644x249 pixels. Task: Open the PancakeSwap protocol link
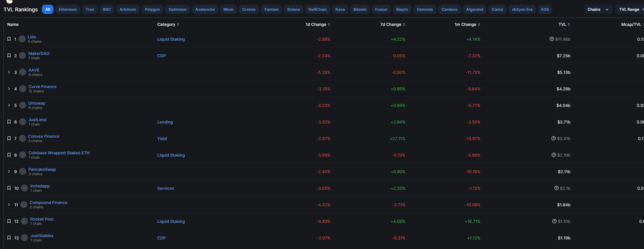click(x=42, y=169)
